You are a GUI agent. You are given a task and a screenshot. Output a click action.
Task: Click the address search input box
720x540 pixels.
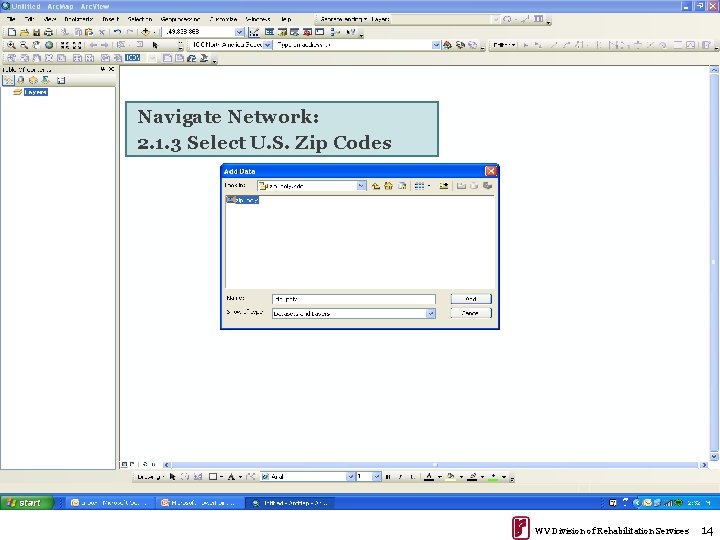354,45
